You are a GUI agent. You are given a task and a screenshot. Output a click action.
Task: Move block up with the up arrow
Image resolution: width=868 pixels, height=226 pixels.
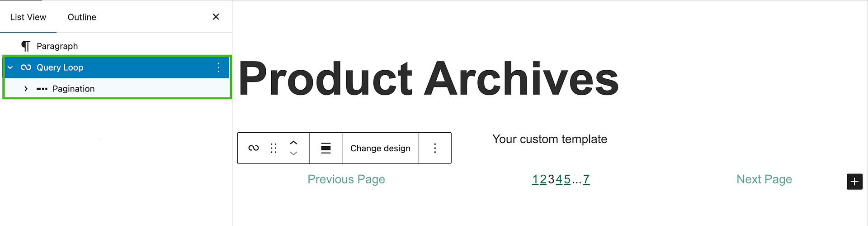293,142
